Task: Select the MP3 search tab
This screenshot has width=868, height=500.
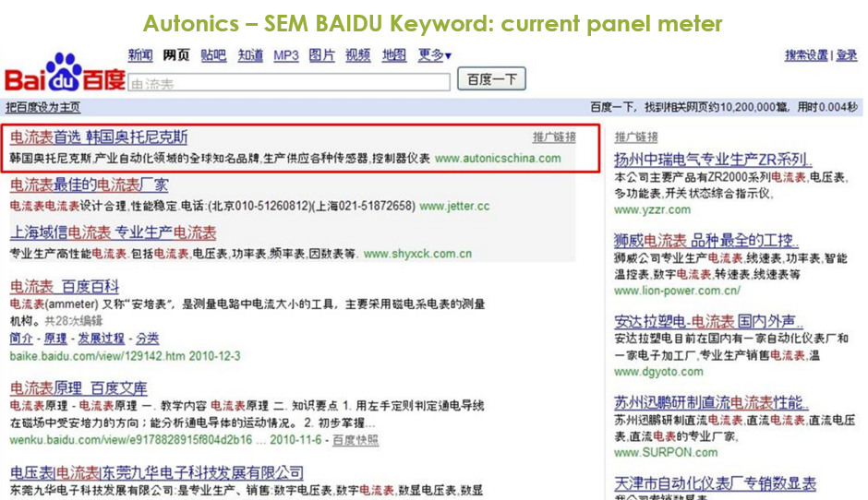Action: pyautogui.click(x=285, y=55)
